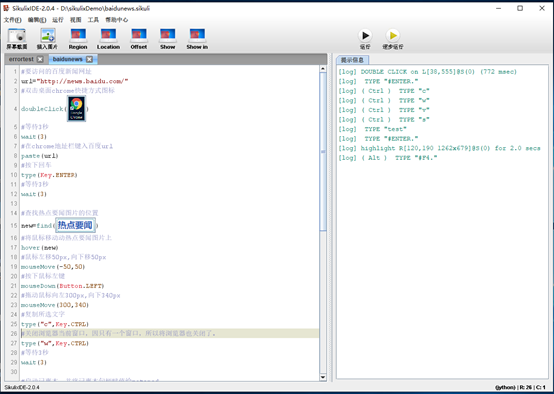Open the 帮助中心 menu
Screen dimensions: 554x394
[x=117, y=20]
